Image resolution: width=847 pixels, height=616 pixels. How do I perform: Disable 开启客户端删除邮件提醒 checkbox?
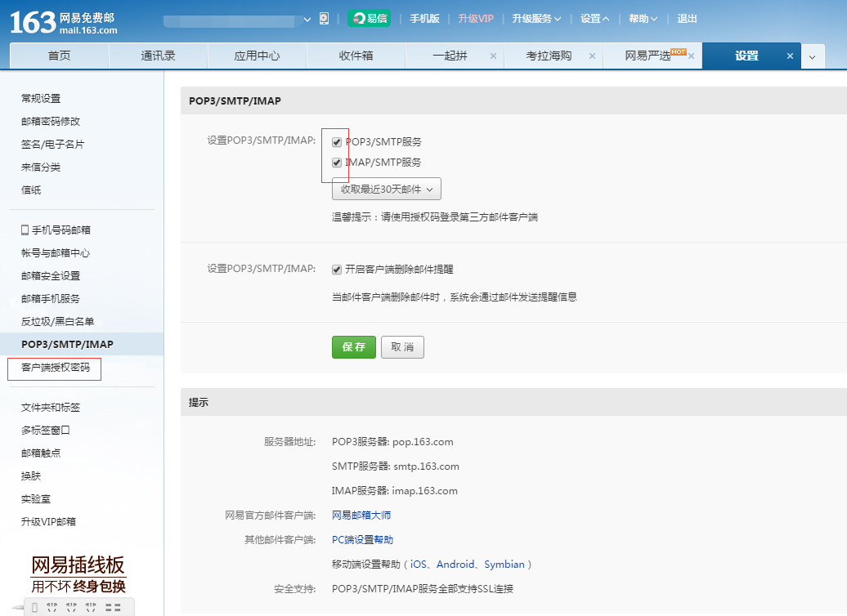pyautogui.click(x=337, y=270)
